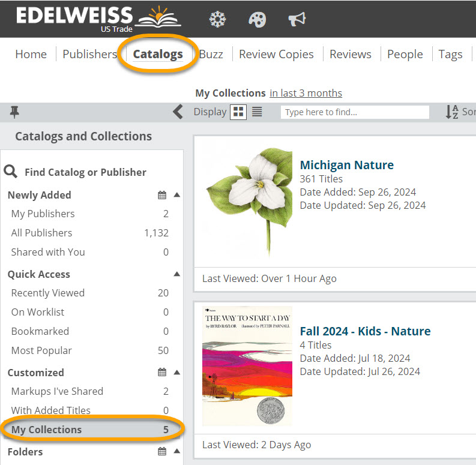Click The Way to Start a Day cover

click(x=247, y=366)
